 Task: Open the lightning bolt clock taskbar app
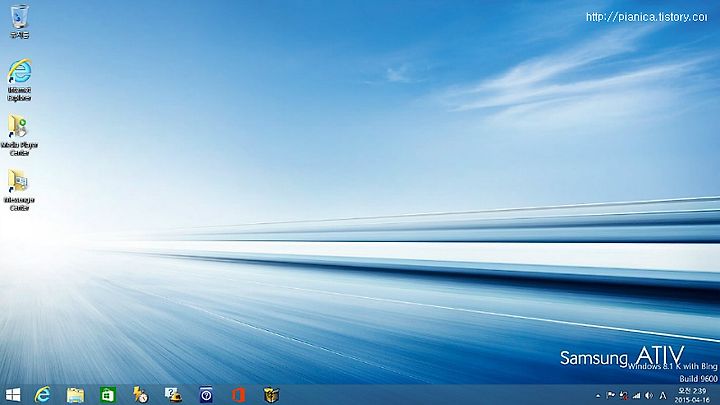click(x=140, y=395)
